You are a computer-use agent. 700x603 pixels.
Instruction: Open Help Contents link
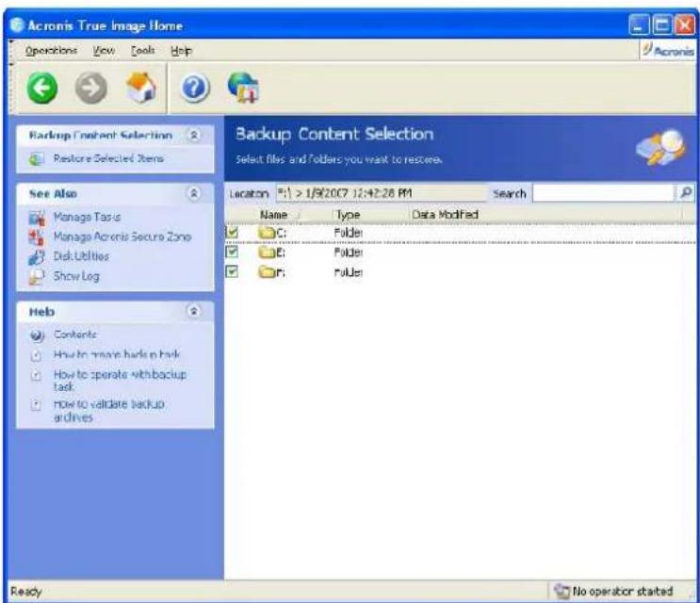[75, 334]
